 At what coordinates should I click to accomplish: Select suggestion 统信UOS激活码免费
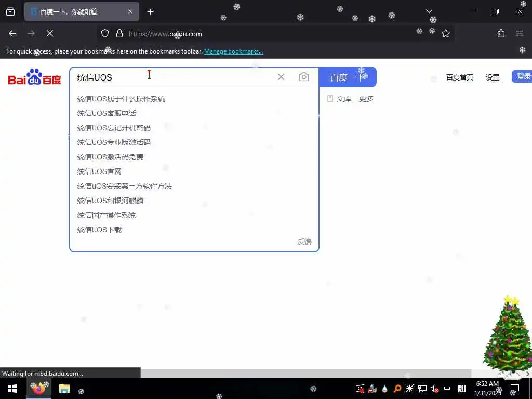pyautogui.click(x=194, y=157)
